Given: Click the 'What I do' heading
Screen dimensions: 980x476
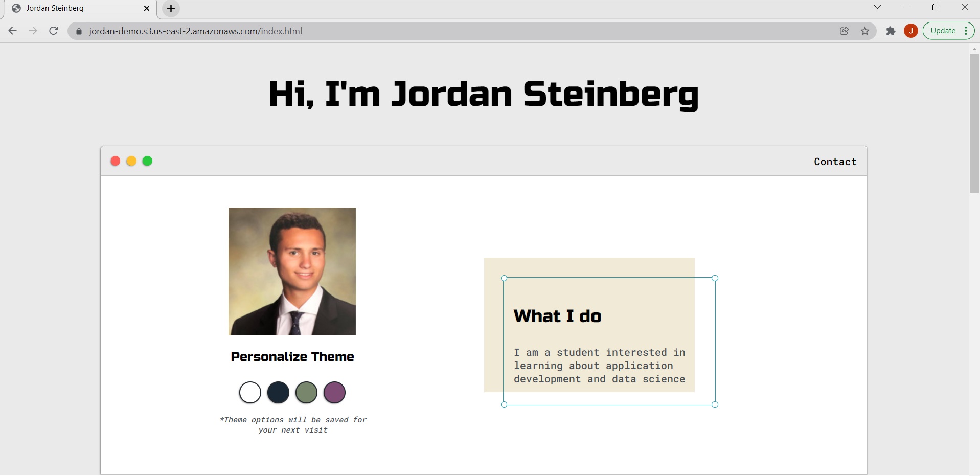Looking at the screenshot, I should point(558,316).
